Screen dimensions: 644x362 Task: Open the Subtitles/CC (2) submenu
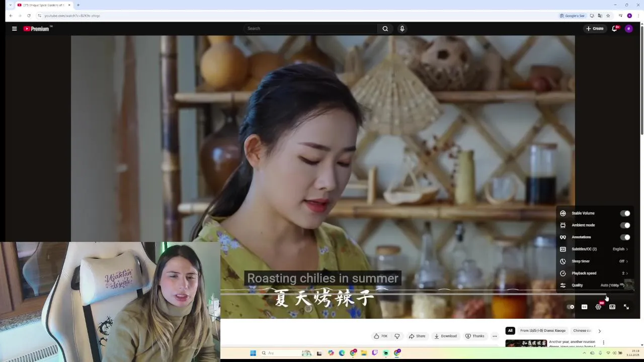[x=594, y=249]
